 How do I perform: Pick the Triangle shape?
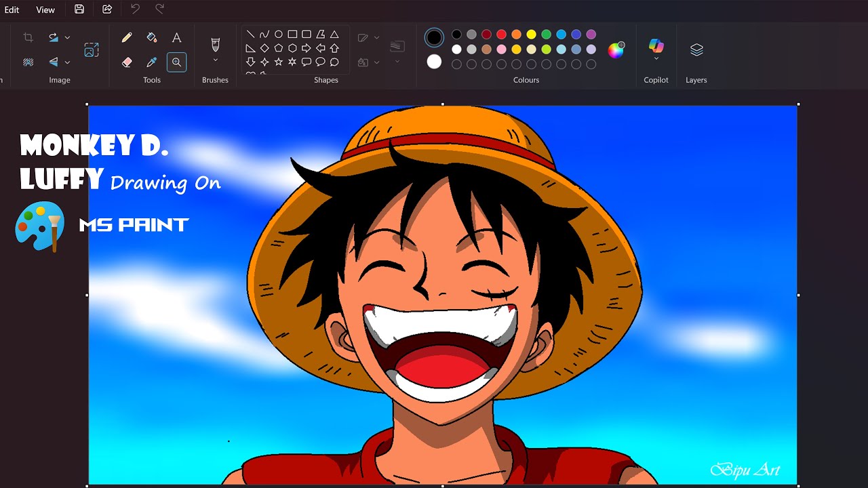pos(334,34)
